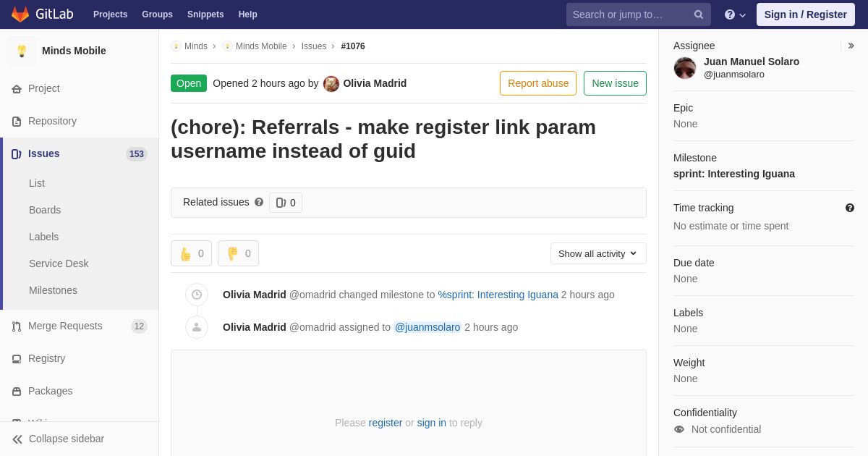Click the assignment activity user icon
The image size is (868, 456).
pos(197,327)
